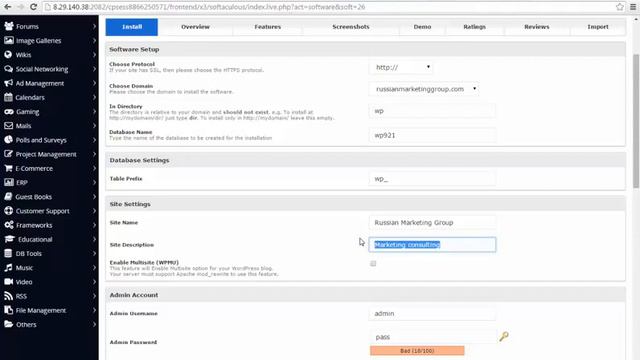Click the Frameworks gears icon
Screen dimensions: 640x360
pos(9,225)
